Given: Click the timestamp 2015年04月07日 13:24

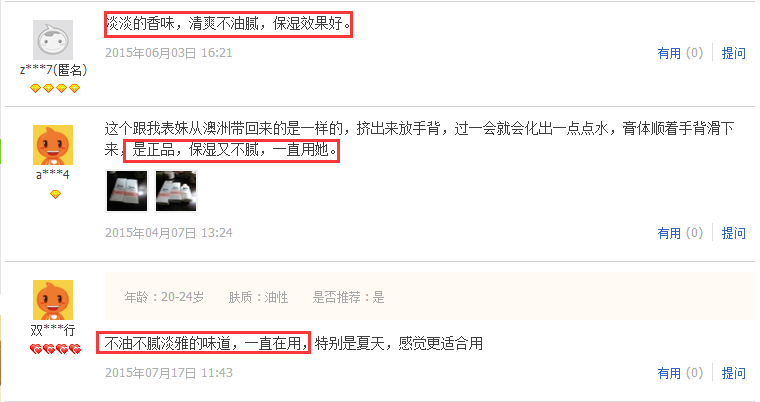Looking at the screenshot, I should (x=169, y=233).
